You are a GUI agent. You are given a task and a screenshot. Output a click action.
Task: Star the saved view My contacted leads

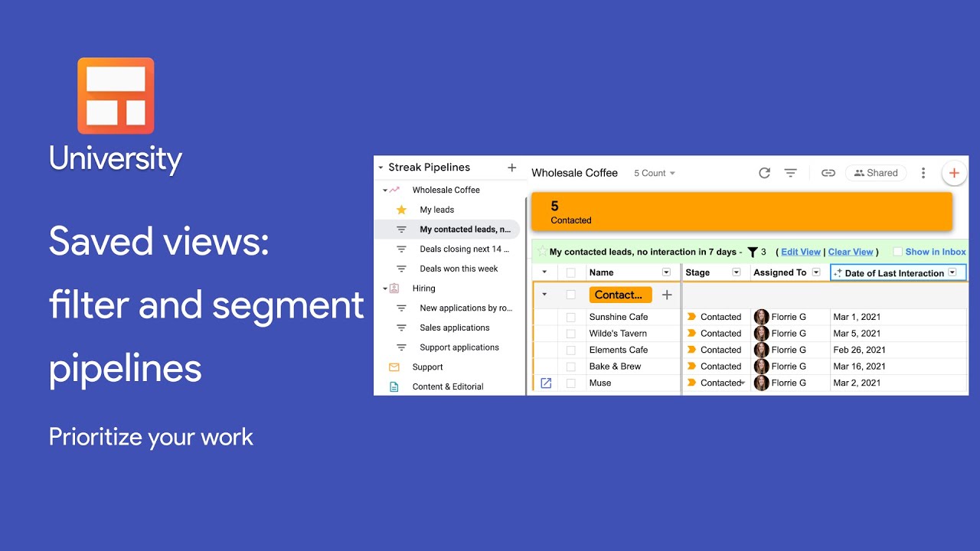(542, 251)
